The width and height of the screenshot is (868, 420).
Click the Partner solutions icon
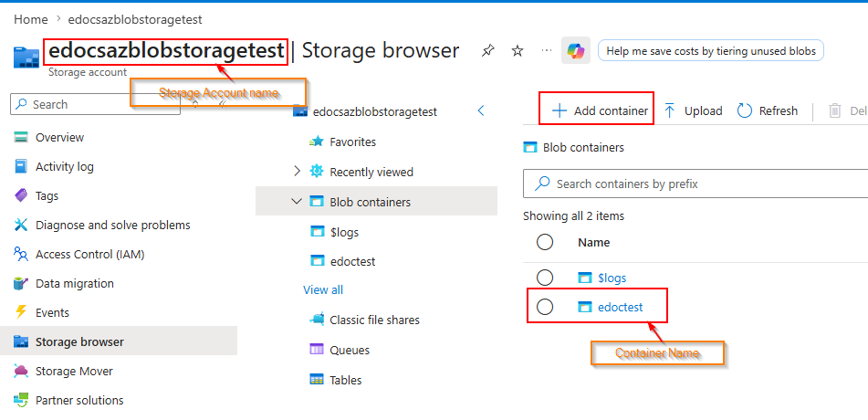click(20, 400)
